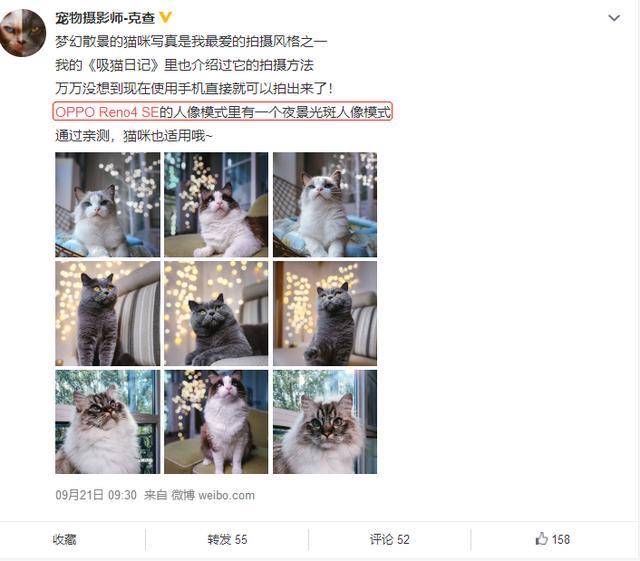View bottom-right photo of fluffy cat face
640x561 pixels.
[x=325, y=422]
